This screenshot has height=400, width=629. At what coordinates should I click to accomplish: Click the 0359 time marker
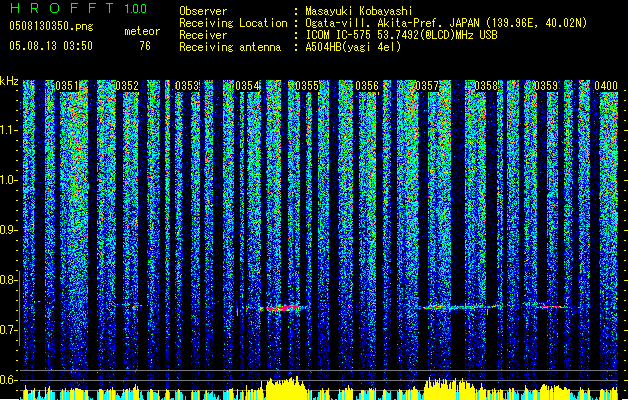546,86
